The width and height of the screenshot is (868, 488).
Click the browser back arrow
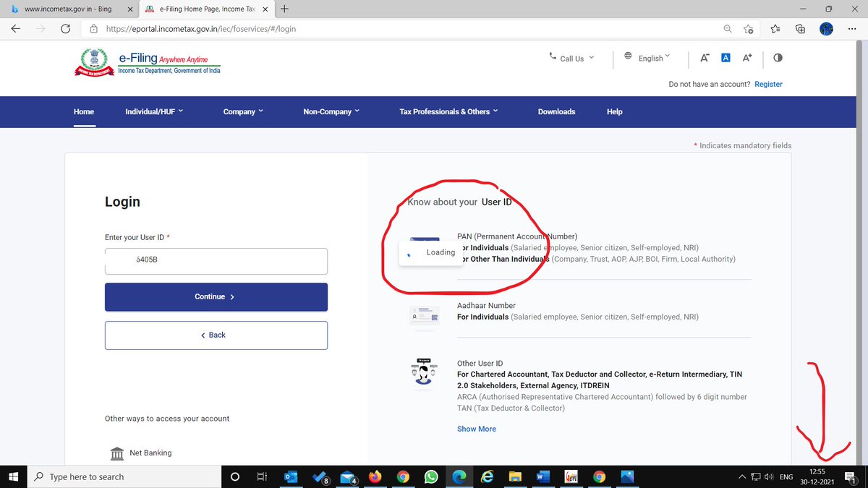click(x=16, y=29)
